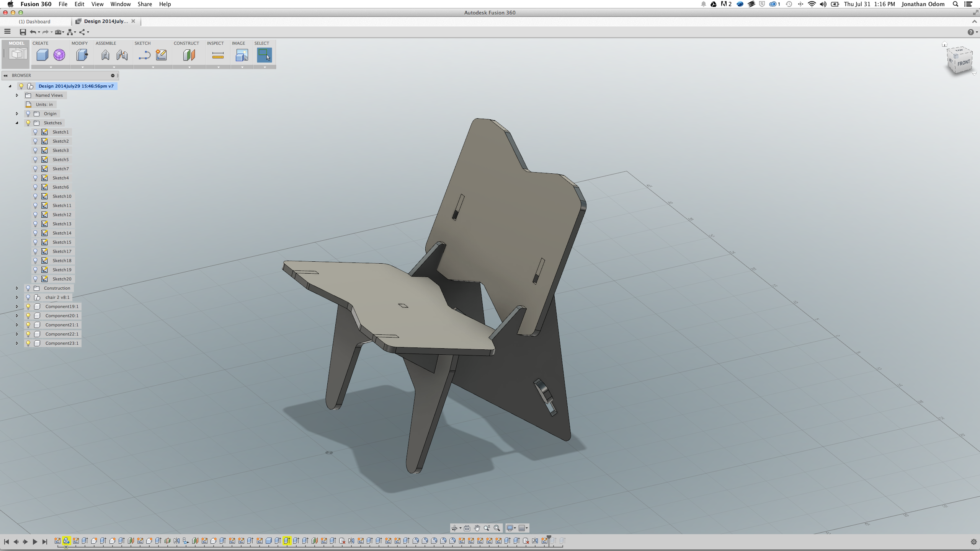
Task: Toggle the Sketches folder lightbulb
Action: click(28, 123)
